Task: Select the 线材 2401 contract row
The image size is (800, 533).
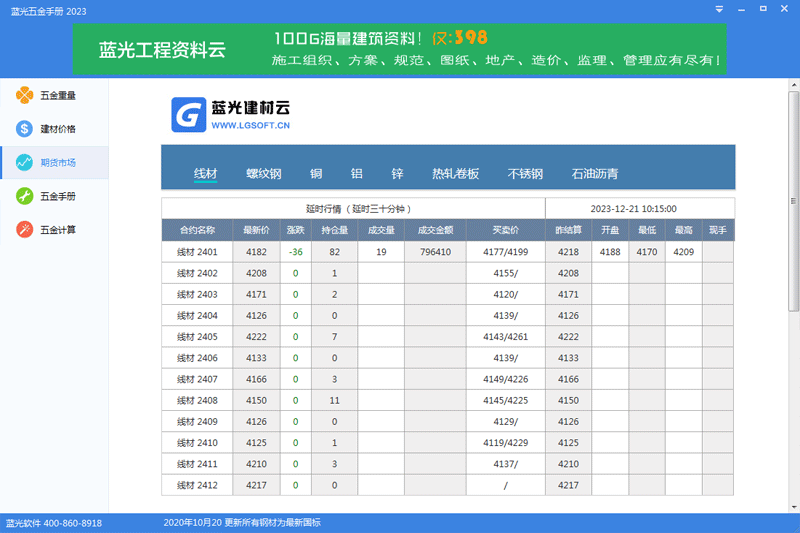Action: tap(197, 252)
